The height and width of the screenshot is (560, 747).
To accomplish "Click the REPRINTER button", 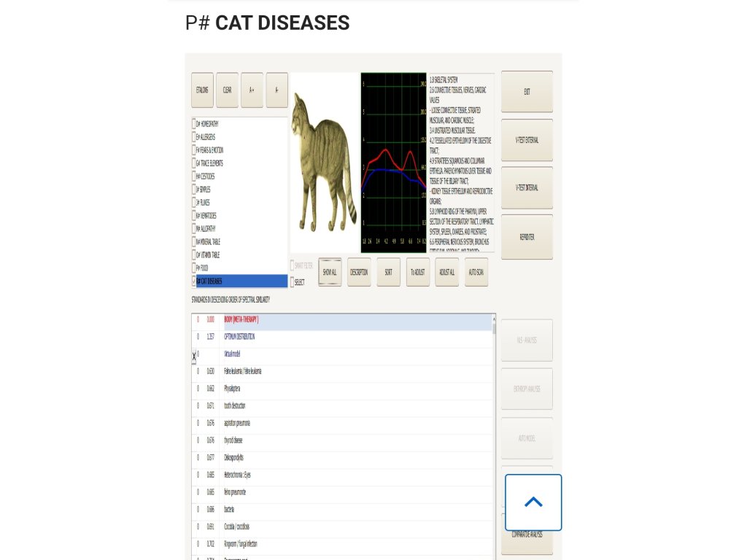I will tap(527, 237).
